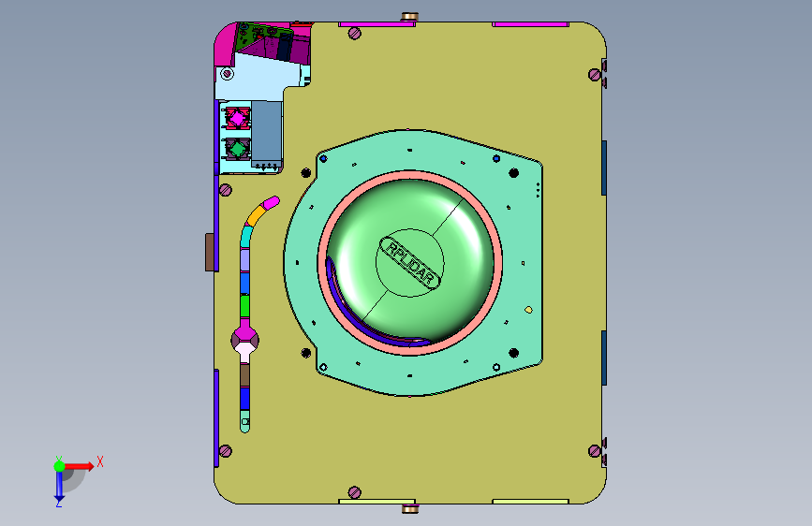Pick the grey-blue block beside the connectors
This screenshot has height=526, width=812.
(267, 133)
